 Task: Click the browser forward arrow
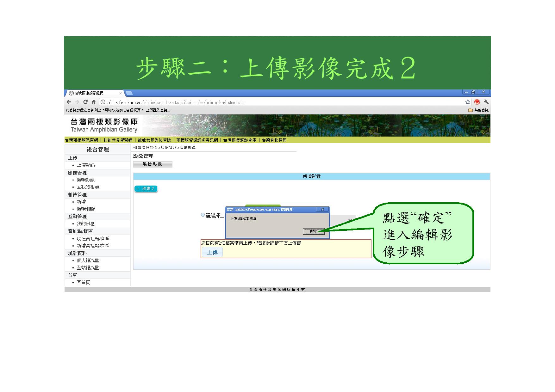[77, 102]
